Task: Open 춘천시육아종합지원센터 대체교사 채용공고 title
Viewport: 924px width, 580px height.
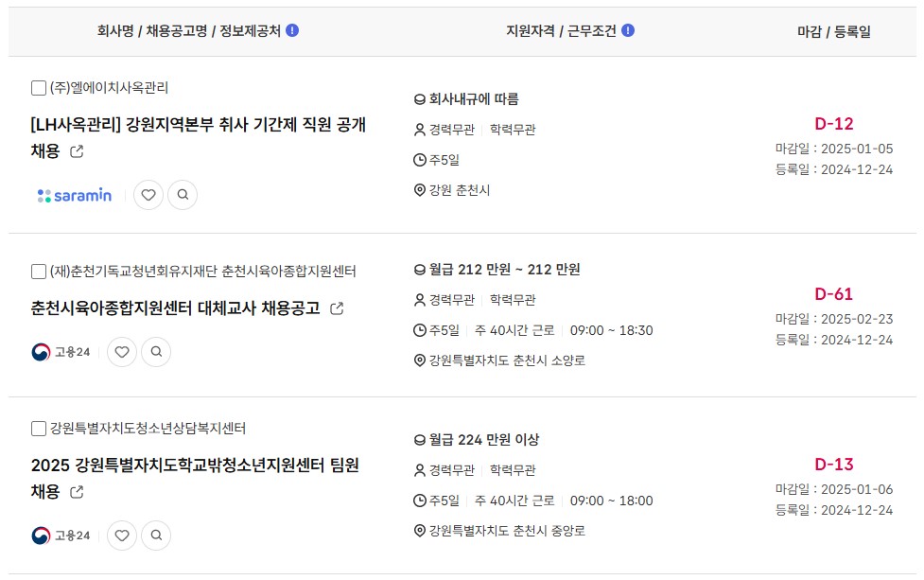Action: point(175,308)
